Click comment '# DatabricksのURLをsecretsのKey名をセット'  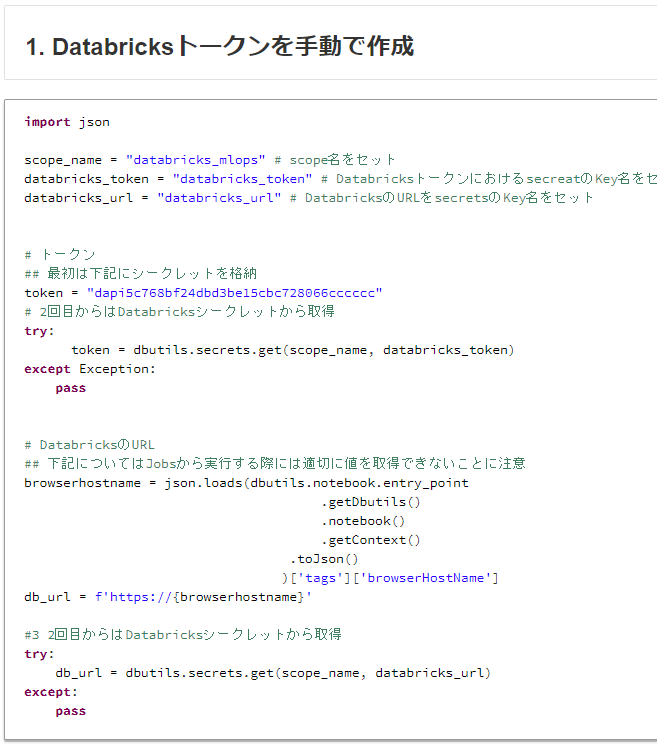[441, 198]
